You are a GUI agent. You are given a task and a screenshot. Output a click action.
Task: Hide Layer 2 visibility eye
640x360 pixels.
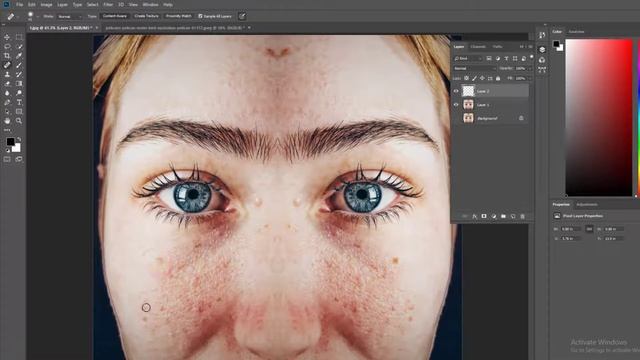(456, 91)
